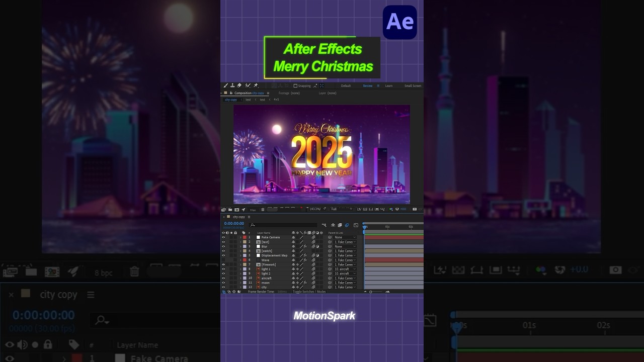Screen dimensions: 644x362
Task: Enable the Snapping checkbox
Action: pos(295,86)
